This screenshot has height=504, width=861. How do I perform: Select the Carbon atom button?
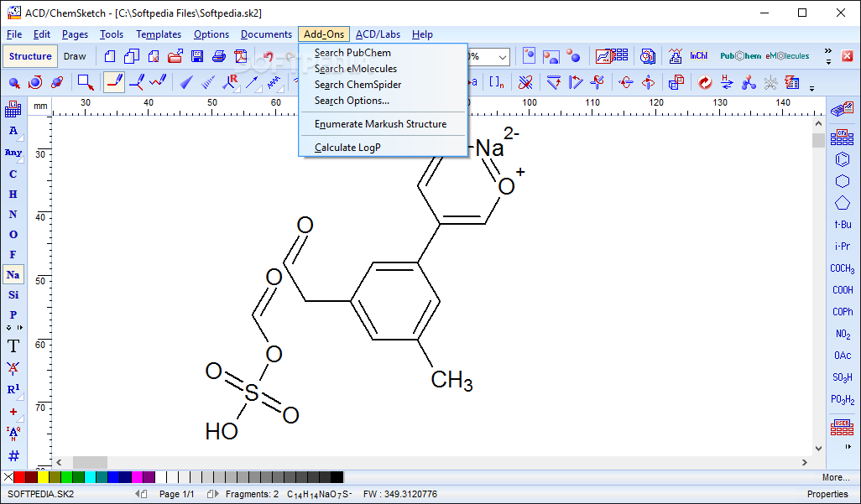click(x=13, y=174)
